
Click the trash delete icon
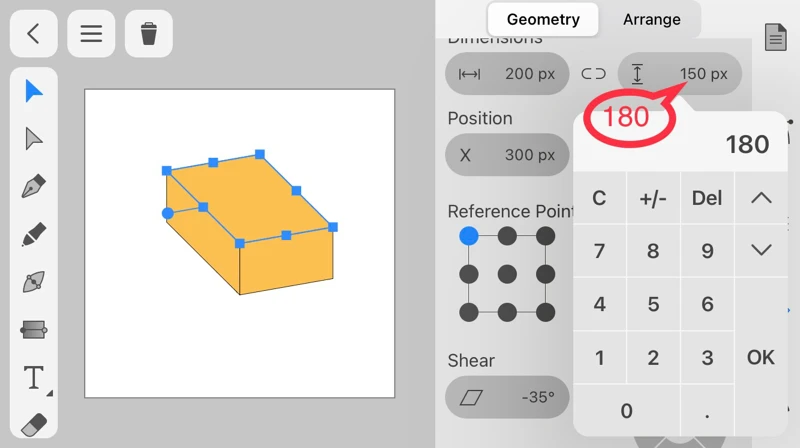(149, 34)
